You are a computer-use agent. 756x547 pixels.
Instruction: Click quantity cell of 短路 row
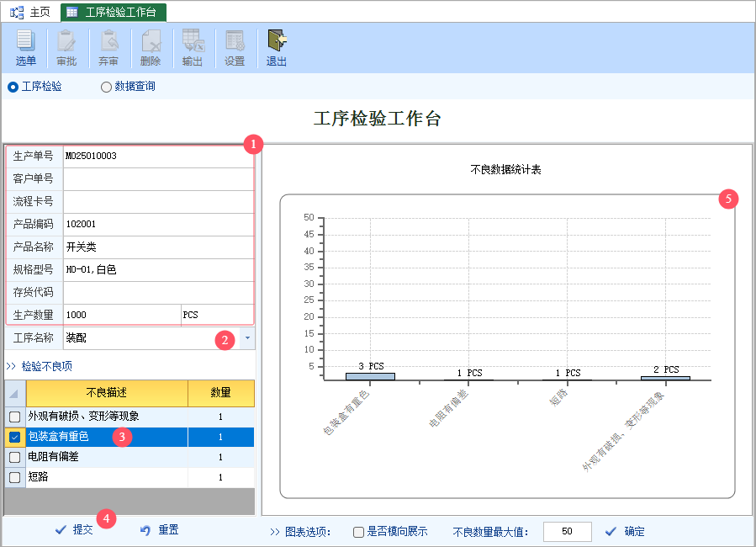[221, 477]
